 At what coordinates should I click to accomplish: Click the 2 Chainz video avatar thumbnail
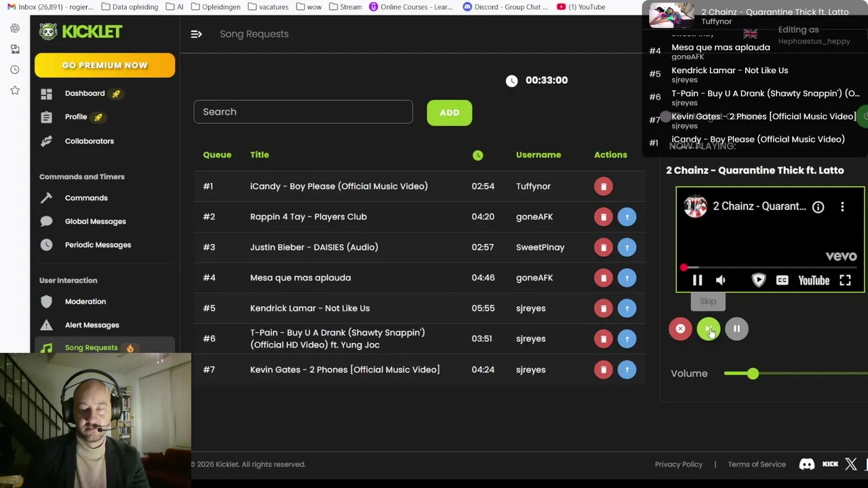[x=694, y=206]
